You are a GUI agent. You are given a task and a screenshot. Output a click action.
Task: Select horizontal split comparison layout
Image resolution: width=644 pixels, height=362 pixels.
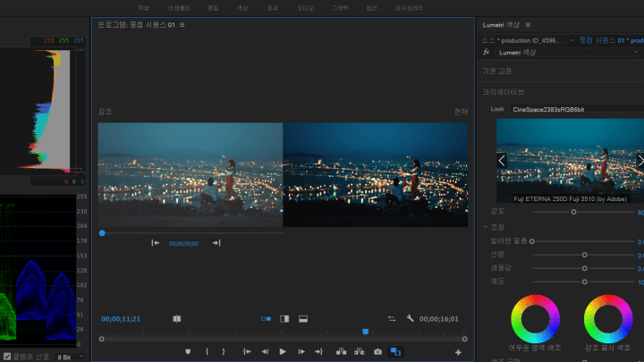(303, 319)
